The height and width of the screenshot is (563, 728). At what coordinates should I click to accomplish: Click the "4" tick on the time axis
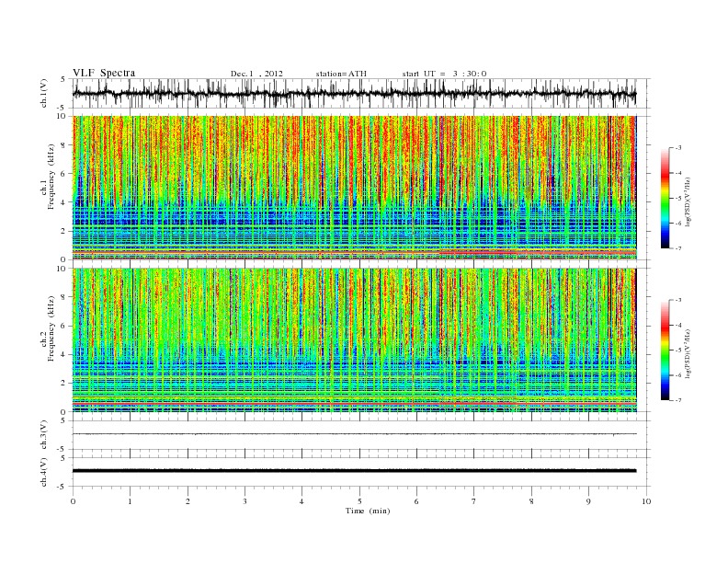tap(301, 501)
